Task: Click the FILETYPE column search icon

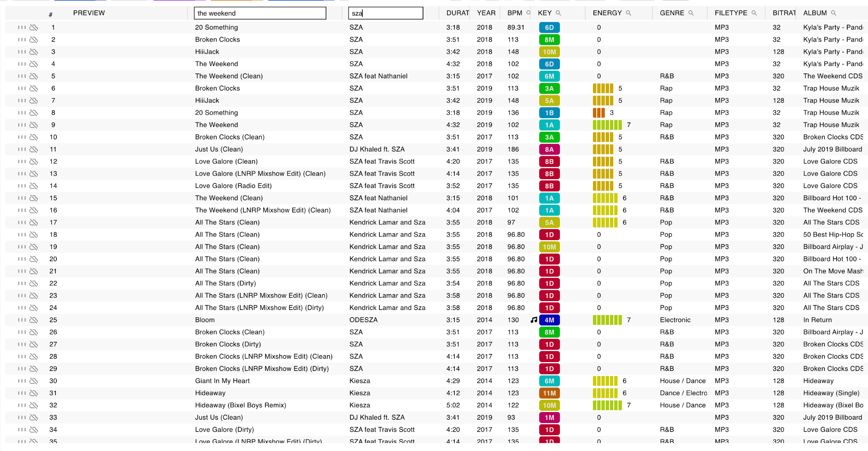Action: tap(754, 13)
